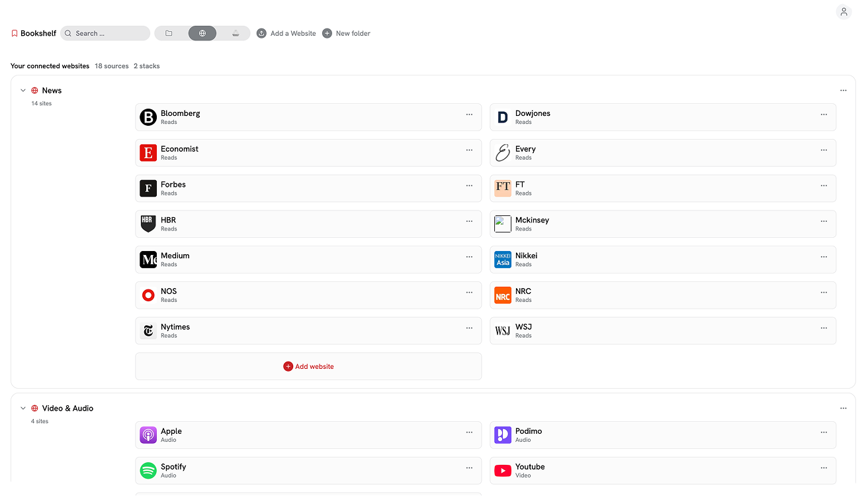Click the Mckinsey broken image icon
This screenshot has height=496, width=868.
[x=503, y=224]
